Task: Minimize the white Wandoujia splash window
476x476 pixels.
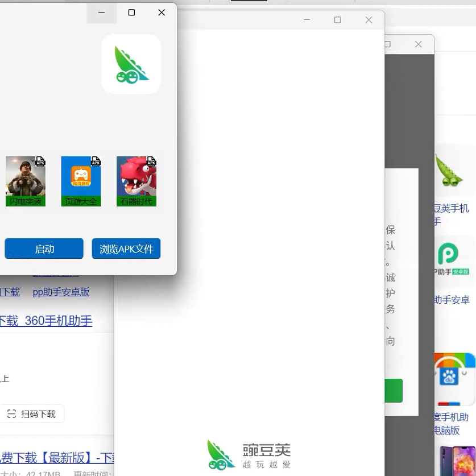Action: coord(307,20)
